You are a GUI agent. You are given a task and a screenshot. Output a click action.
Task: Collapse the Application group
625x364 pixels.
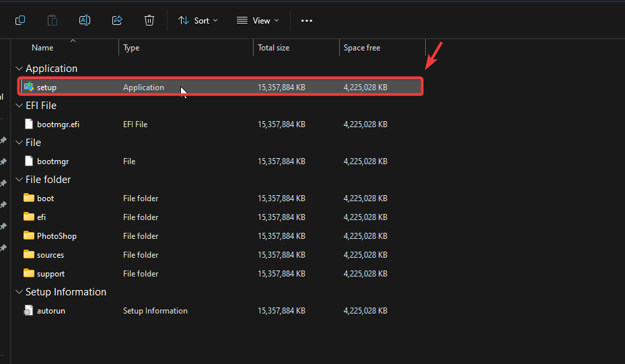tap(18, 69)
